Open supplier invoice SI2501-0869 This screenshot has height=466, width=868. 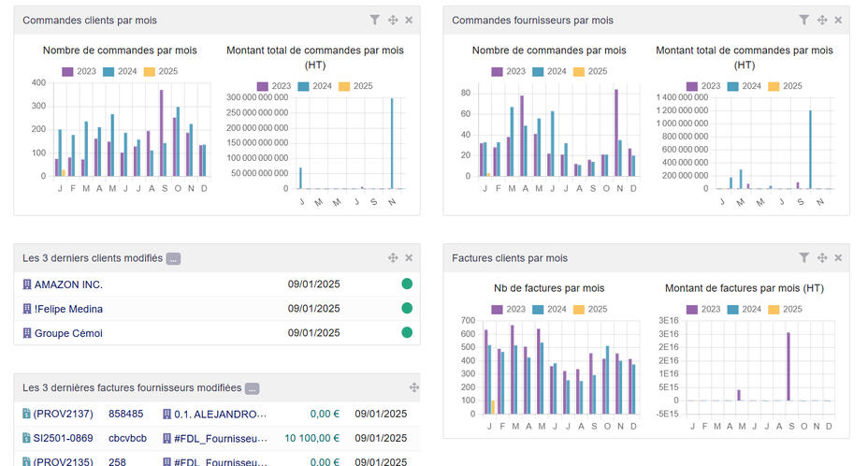click(63, 438)
